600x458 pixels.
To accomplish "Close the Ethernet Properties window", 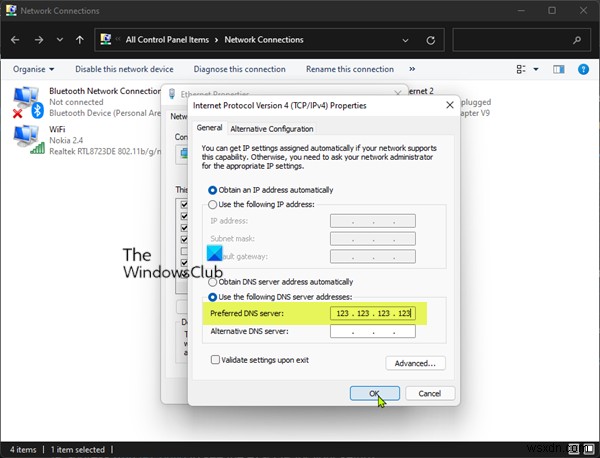I will pos(398,93).
